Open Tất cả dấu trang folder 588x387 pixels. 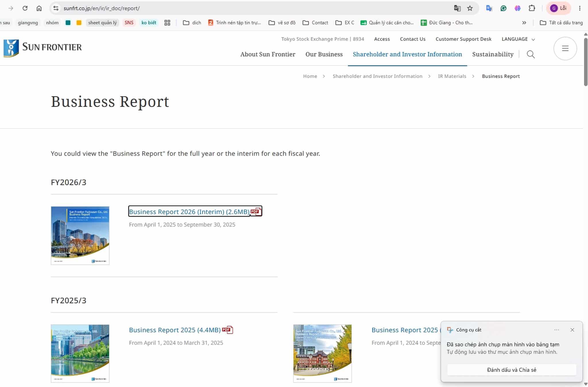(561, 23)
